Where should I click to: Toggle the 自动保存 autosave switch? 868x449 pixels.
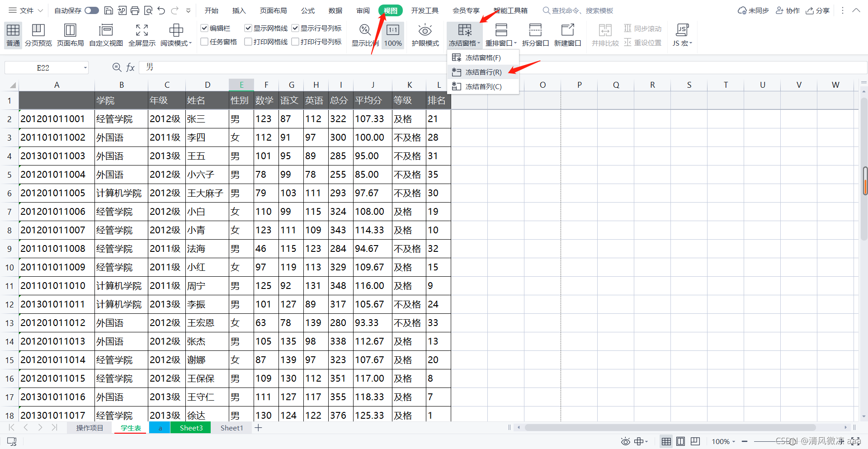click(91, 10)
